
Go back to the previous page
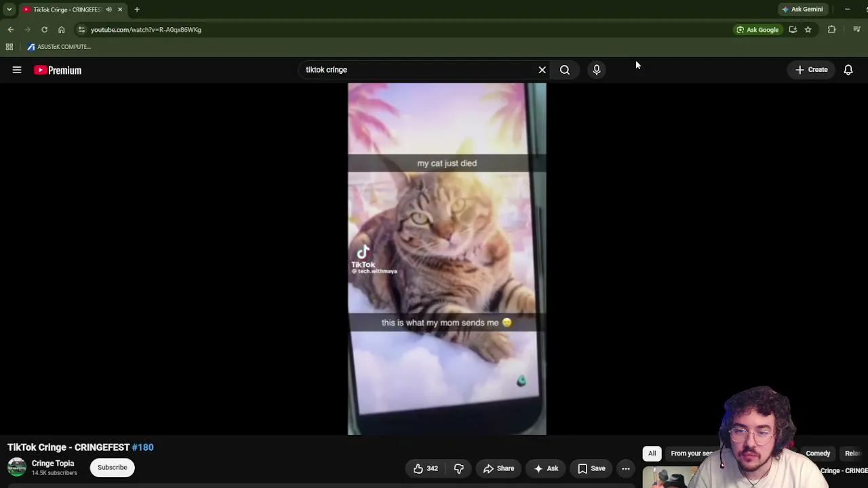11,30
